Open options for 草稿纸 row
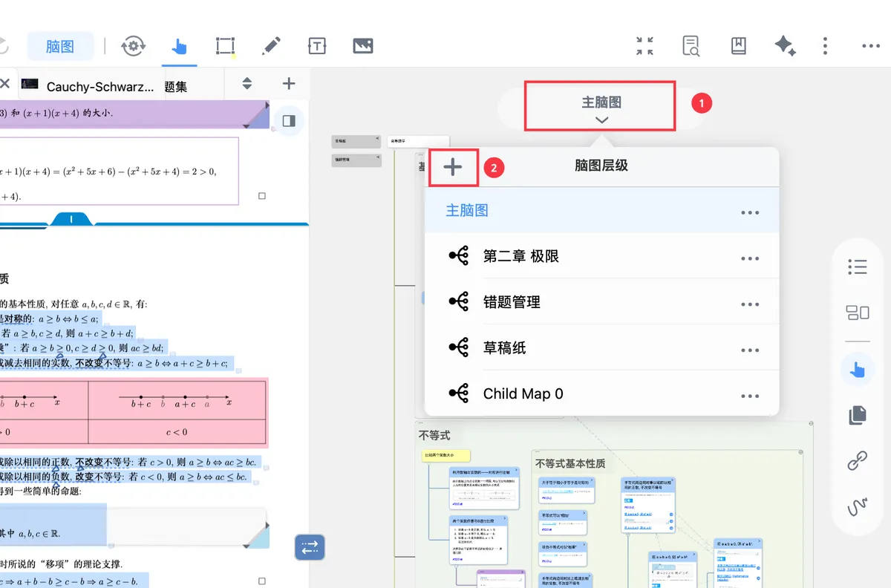This screenshot has height=588, width=891. 750,350
